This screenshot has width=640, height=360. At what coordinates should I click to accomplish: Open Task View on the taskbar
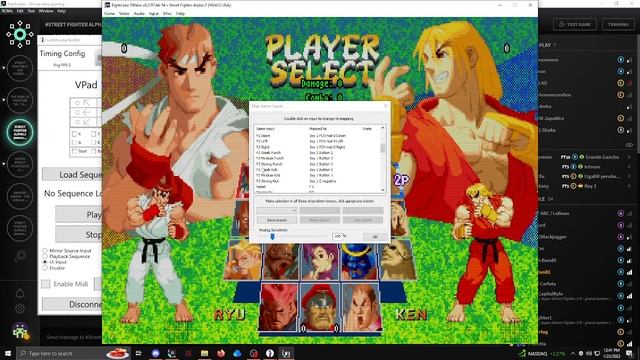tap(138, 353)
